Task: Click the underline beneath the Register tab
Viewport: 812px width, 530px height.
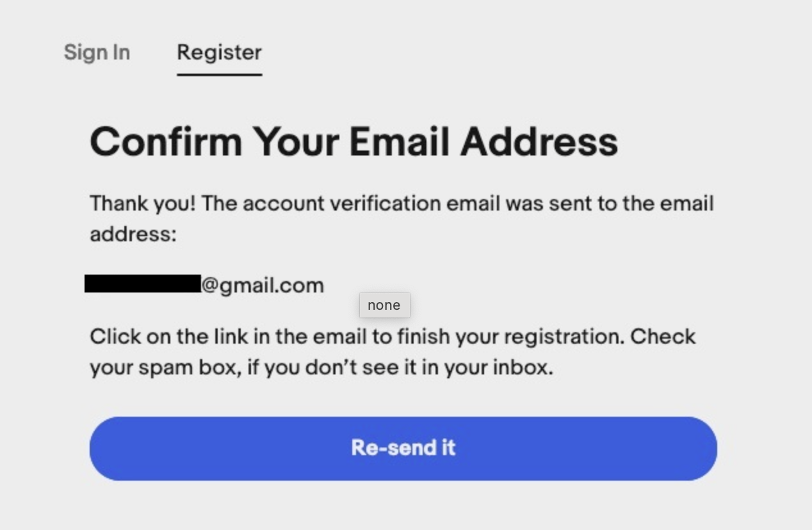Action: 220,74
